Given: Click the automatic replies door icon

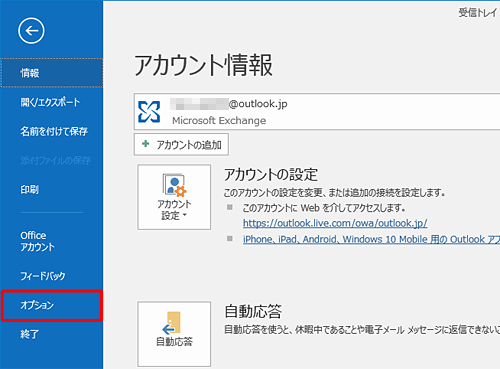Looking at the screenshot, I should coord(172,323).
